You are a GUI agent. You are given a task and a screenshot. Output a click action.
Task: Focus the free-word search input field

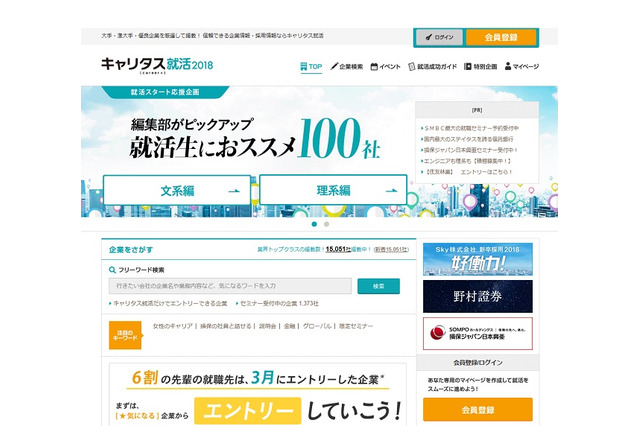tap(230, 286)
